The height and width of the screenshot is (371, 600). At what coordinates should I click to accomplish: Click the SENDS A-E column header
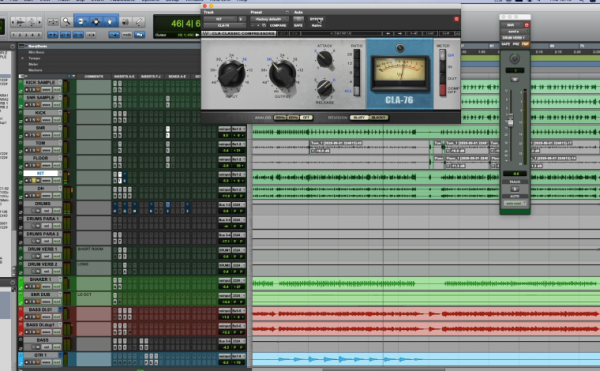click(177, 76)
